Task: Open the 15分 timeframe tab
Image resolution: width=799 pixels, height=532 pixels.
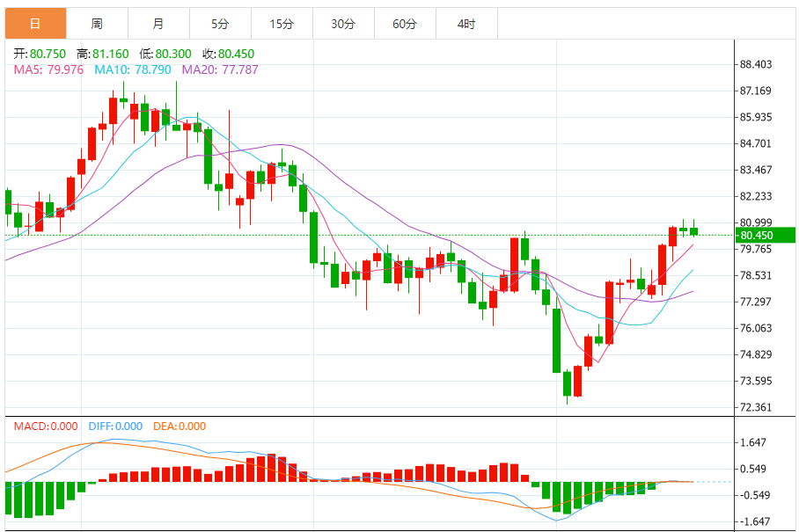Action: (x=282, y=24)
